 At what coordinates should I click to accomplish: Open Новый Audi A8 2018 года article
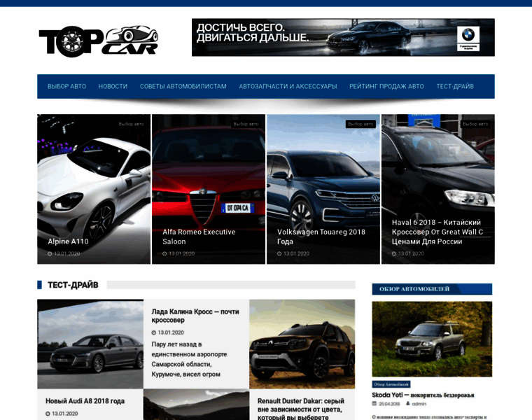tap(85, 401)
